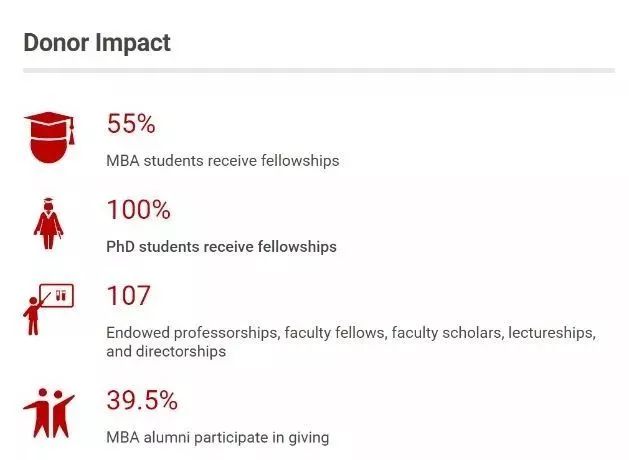Click the tassel on the graduation cap
Screen dimensions: 629x460
tap(71, 132)
